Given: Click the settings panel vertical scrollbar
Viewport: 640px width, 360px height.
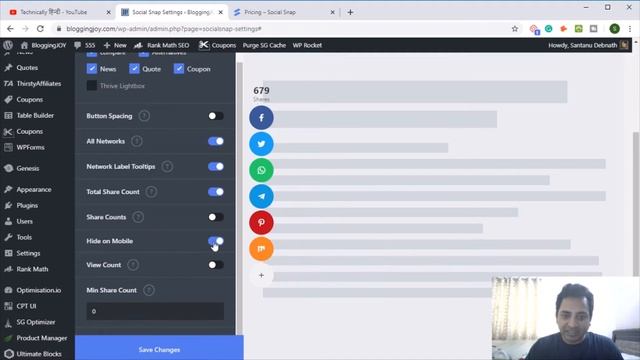Looking at the screenshot, I should (240, 198).
